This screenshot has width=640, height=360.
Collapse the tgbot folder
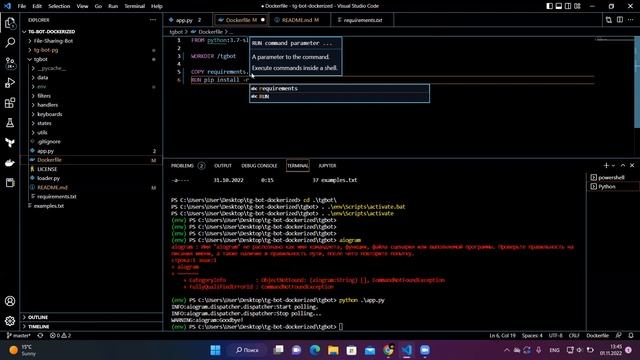pyautogui.click(x=40, y=59)
